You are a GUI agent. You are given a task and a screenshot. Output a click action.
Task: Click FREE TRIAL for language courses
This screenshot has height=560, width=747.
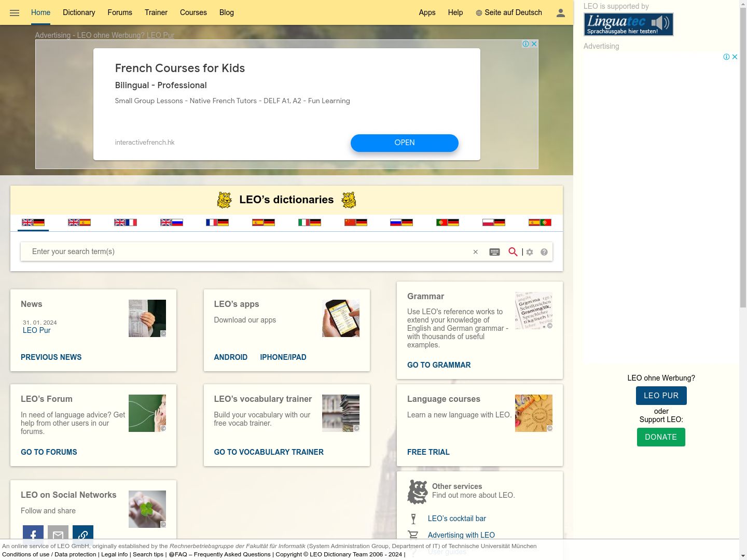coord(428,452)
